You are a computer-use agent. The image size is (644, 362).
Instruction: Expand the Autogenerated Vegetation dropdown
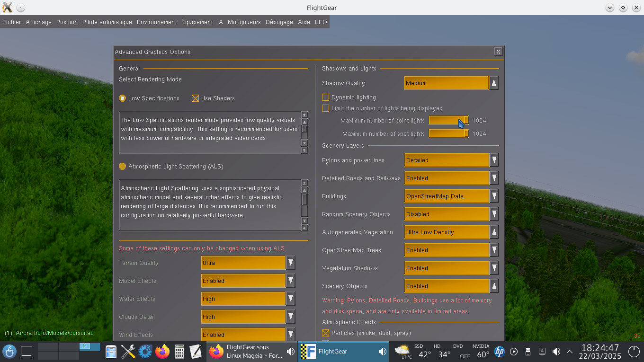pyautogui.click(x=494, y=232)
